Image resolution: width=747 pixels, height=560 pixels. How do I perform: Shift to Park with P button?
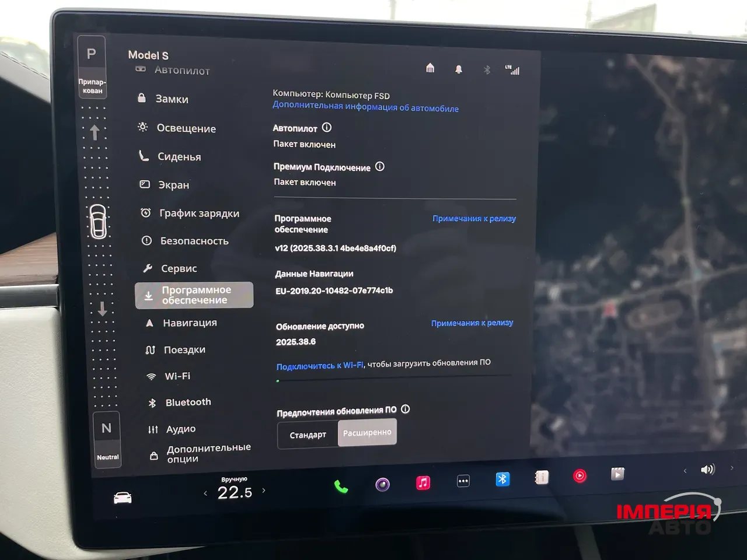tap(92, 54)
